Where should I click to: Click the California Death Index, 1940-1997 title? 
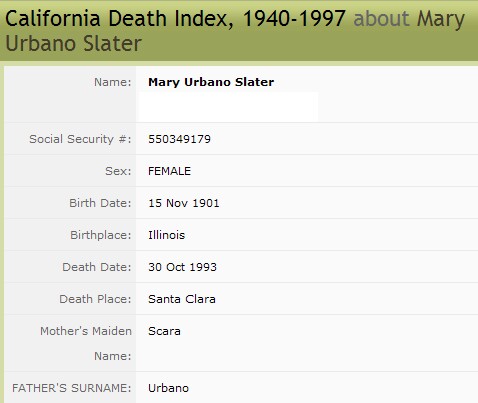point(175,18)
